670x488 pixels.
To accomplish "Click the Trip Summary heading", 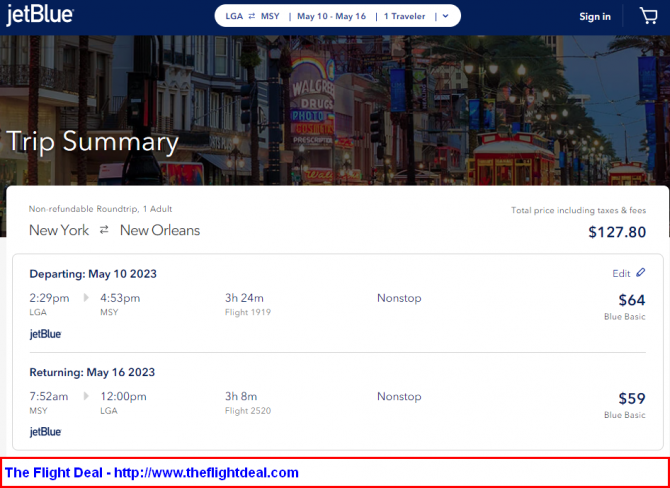I will pyautogui.click(x=92, y=141).
